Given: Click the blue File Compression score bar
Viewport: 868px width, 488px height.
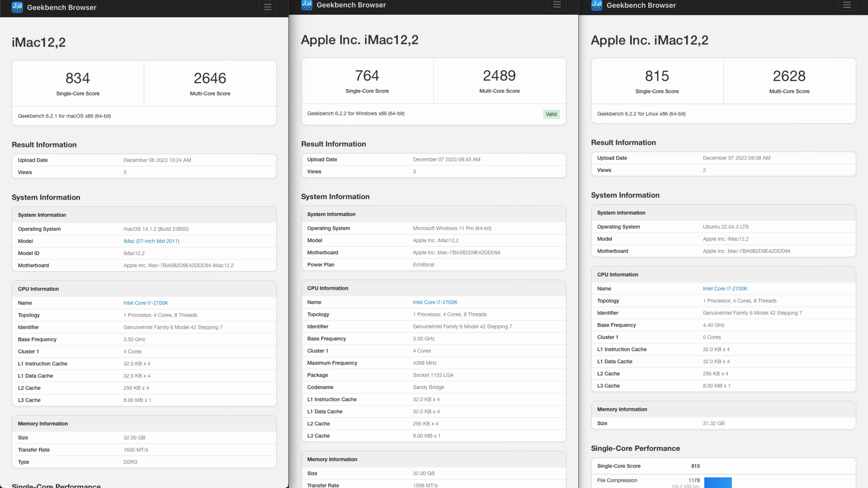Looking at the screenshot, I should pyautogui.click(x=717, y=482).
